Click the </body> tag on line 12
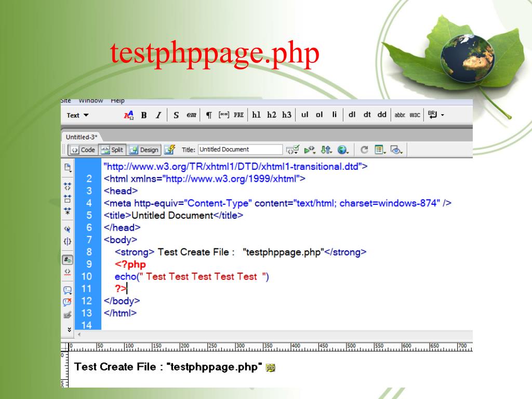 (x=122, y=301)
